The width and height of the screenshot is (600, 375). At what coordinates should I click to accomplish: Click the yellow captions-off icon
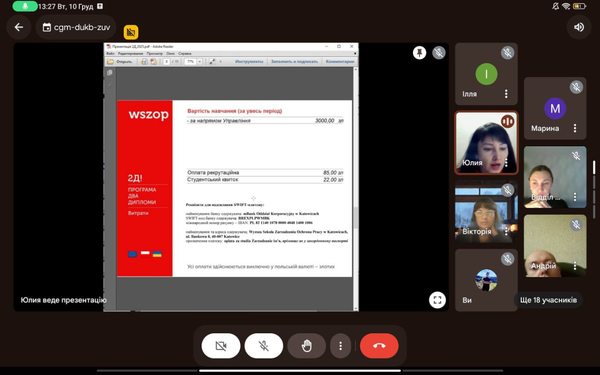tap(131, 32)
